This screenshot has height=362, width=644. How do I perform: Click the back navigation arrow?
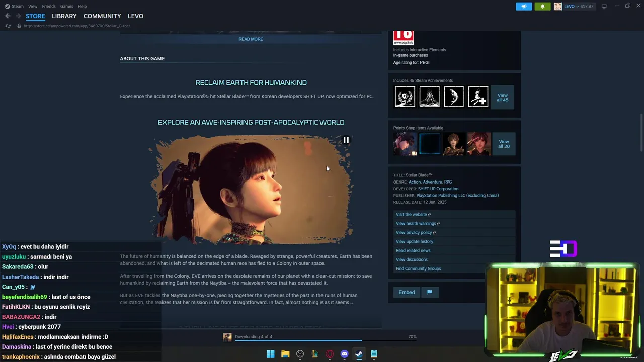coord(8,16)
